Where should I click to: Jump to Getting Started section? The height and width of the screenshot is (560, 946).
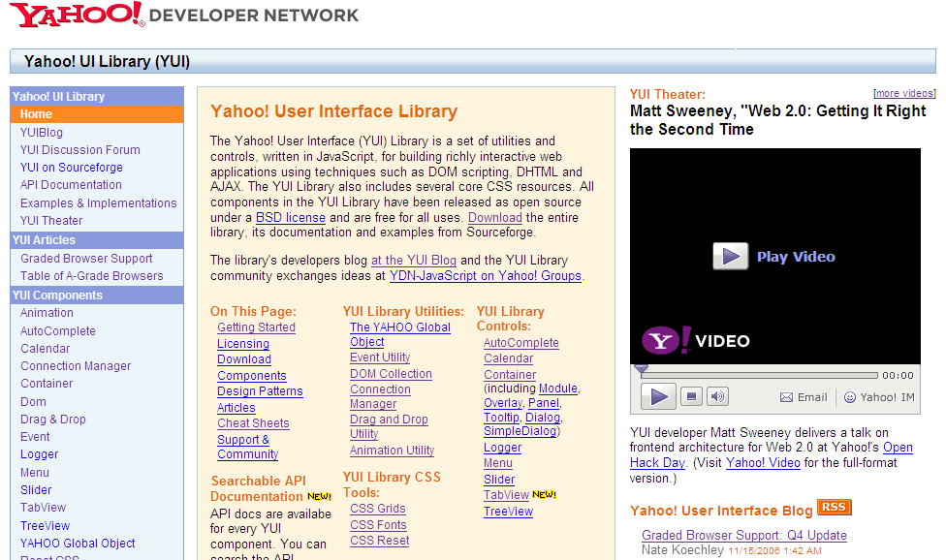point(256,327)
